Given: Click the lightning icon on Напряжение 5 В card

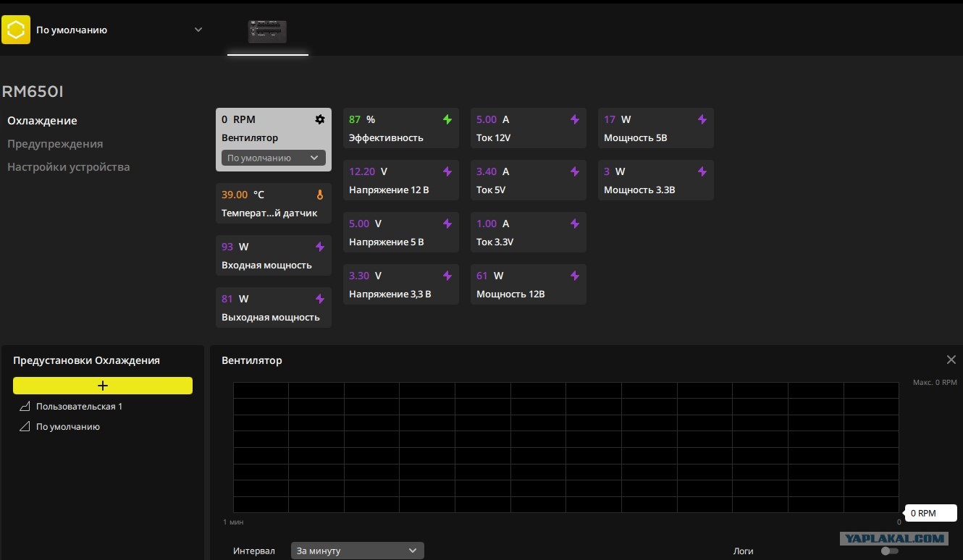Looking at the screenshot, I should pyautogui.click(x=447, y=224).
